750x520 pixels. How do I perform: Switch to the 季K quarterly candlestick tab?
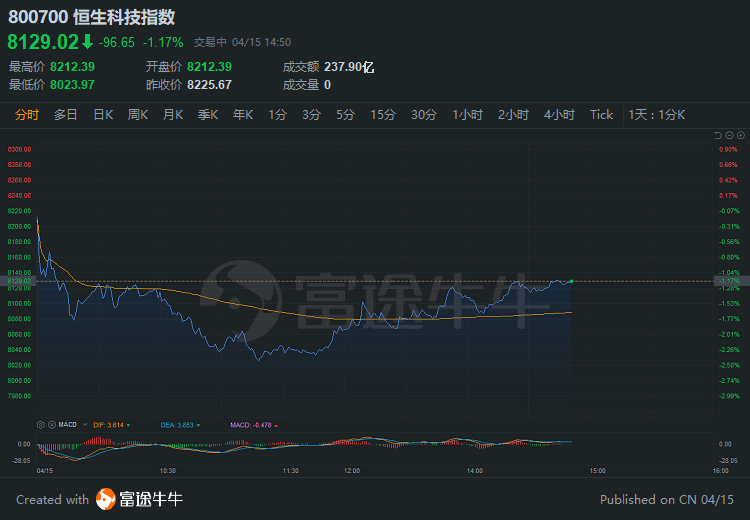click(208, 115)
